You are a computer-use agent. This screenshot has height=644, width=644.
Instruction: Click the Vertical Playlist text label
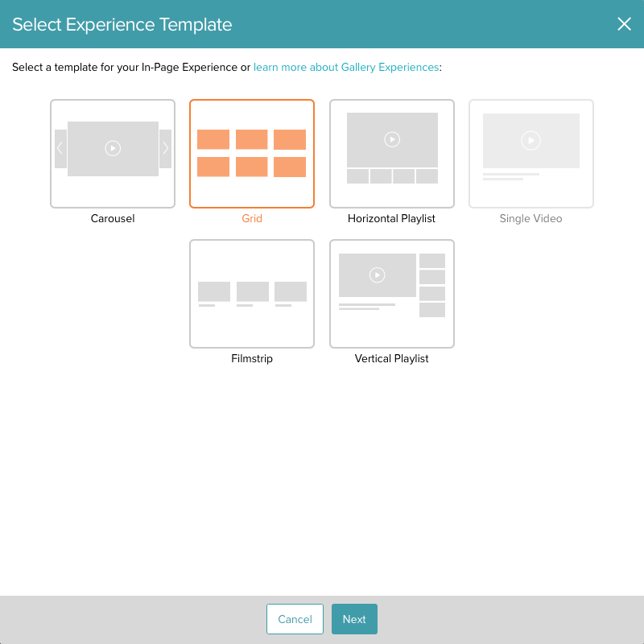392,359
